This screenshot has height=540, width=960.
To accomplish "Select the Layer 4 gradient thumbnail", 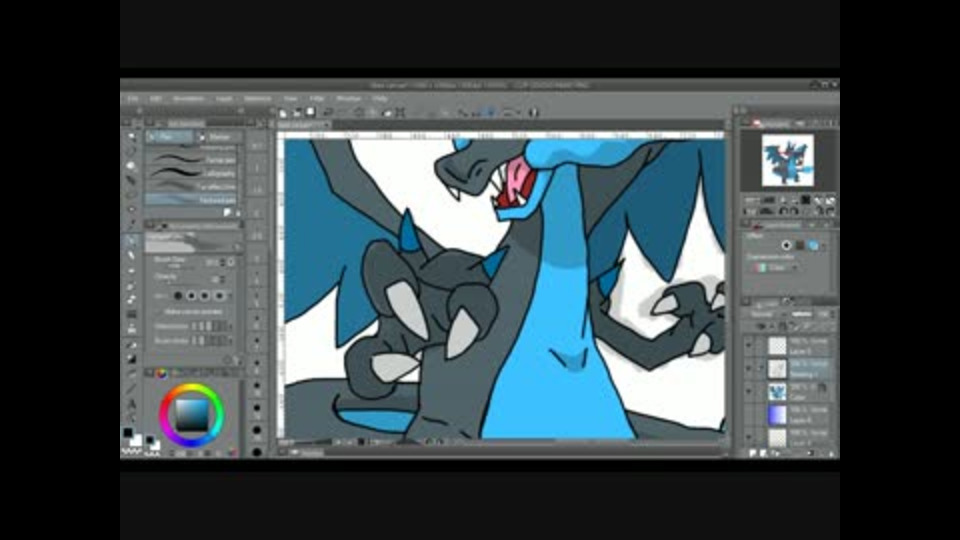I will pos(777,414).
